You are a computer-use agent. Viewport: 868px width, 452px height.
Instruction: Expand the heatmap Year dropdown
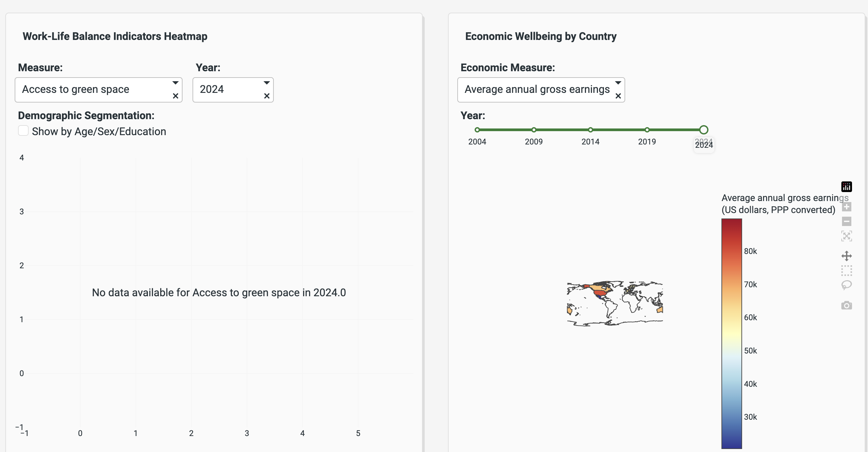click(266, 83)
